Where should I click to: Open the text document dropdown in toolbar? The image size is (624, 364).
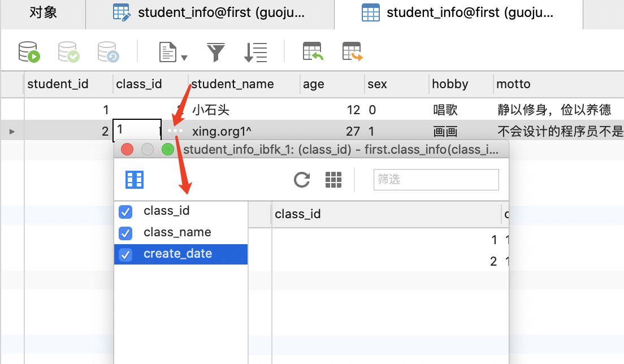173,53
